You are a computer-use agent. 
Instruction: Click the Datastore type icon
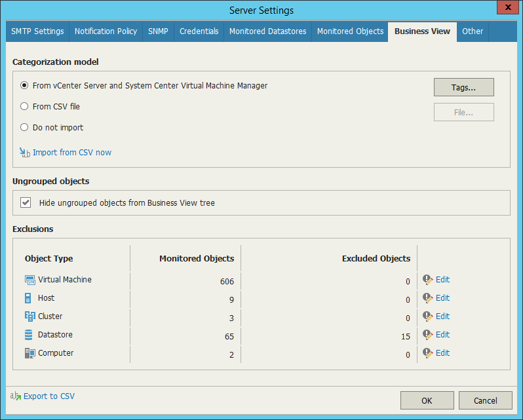pyautogui.click(x=29, y=335)
